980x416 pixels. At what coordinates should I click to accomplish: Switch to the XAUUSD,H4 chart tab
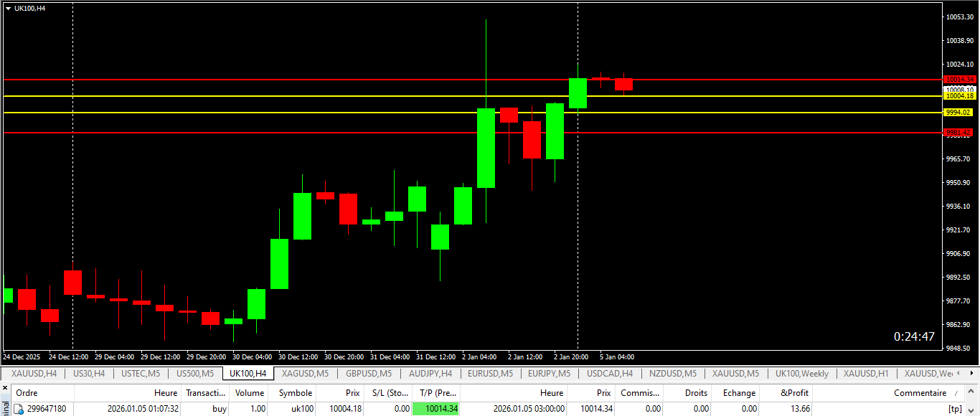click(x=34, y=374)
